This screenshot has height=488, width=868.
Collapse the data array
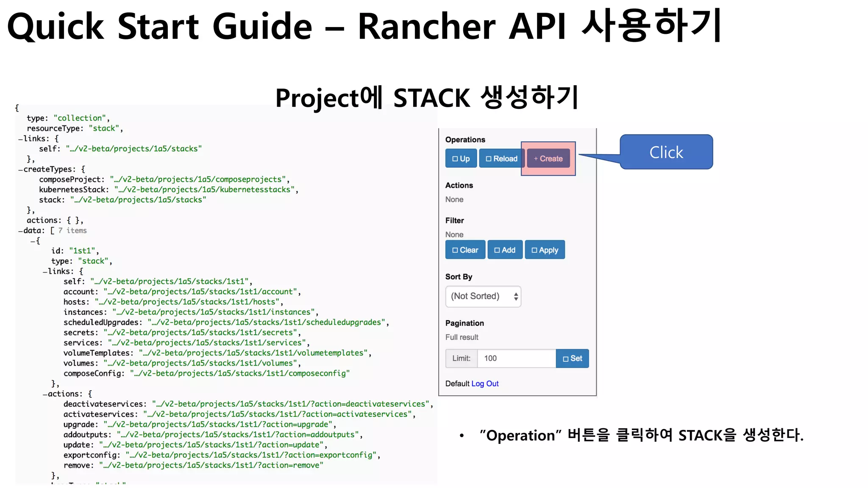coord(20,231)
